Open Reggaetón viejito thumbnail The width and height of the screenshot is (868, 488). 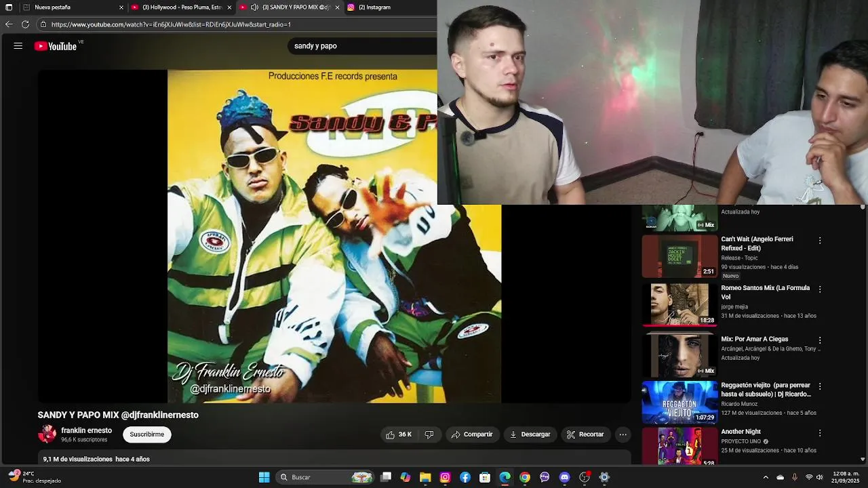(x=679, y=402)
